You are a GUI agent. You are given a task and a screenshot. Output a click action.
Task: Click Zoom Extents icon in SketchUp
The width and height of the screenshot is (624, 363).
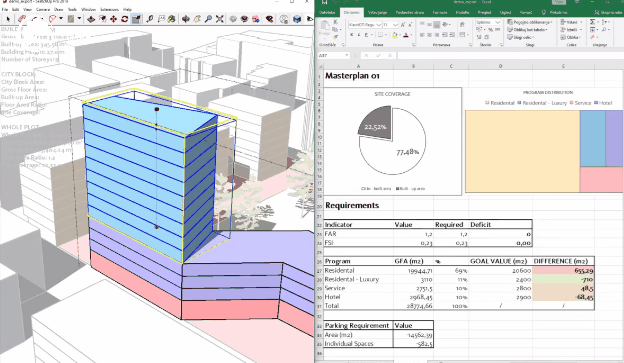(x=220, y=19)
